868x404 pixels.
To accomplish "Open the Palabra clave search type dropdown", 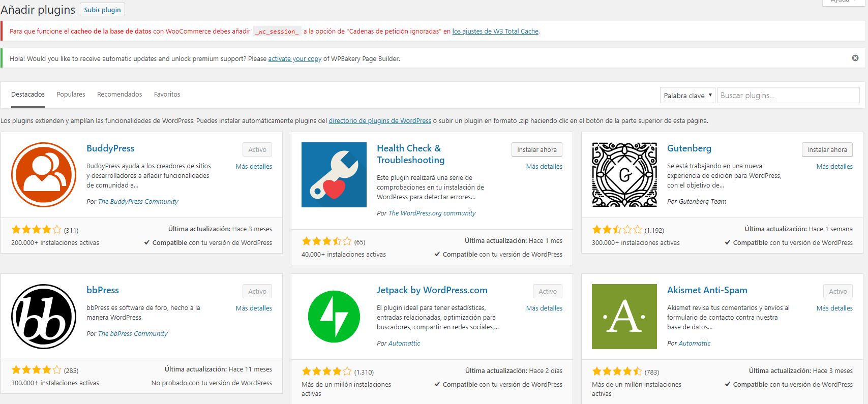I will (x=687, y=96).
